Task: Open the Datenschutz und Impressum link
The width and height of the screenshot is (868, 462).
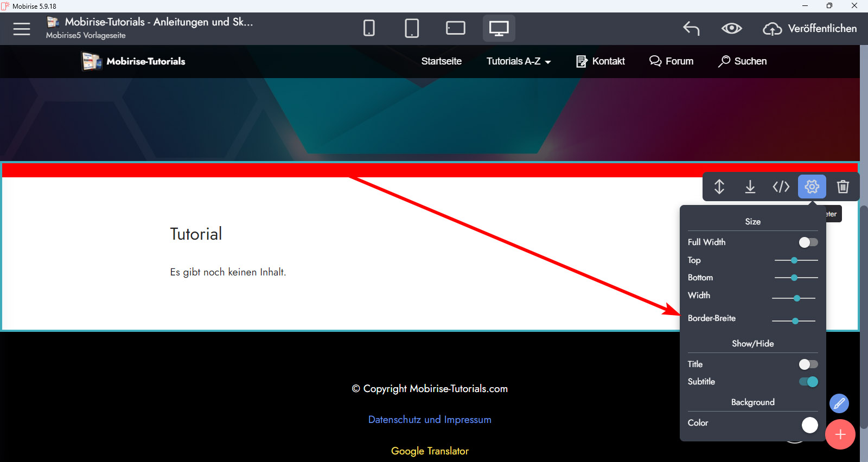Action: point(430,420)
